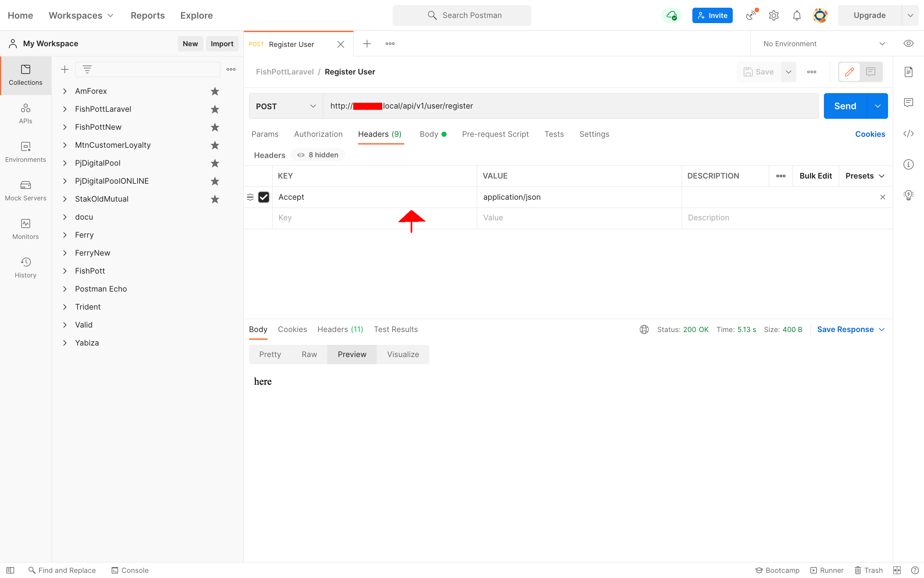The width and height of the screenshot is (924, 578).
Task: Open the APIs sidebar panel
Action: pyautogui.click(x=26, y=114)
